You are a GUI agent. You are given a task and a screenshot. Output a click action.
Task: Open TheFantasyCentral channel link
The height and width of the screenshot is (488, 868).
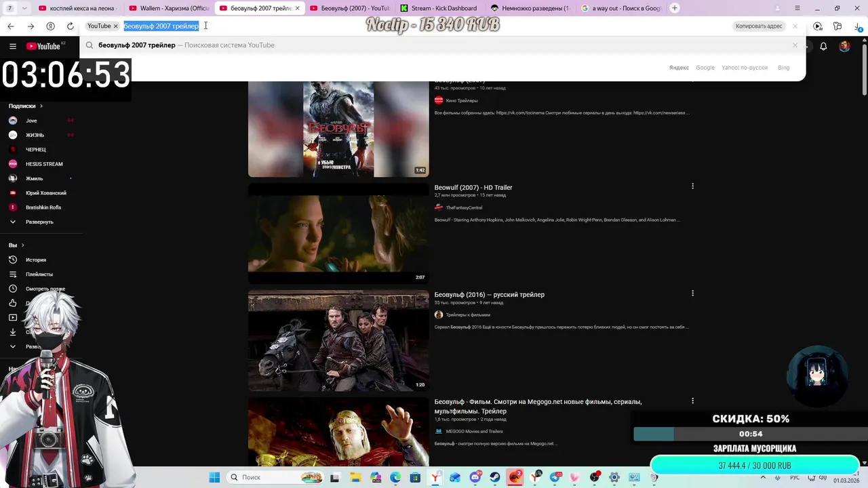(464, 207)
